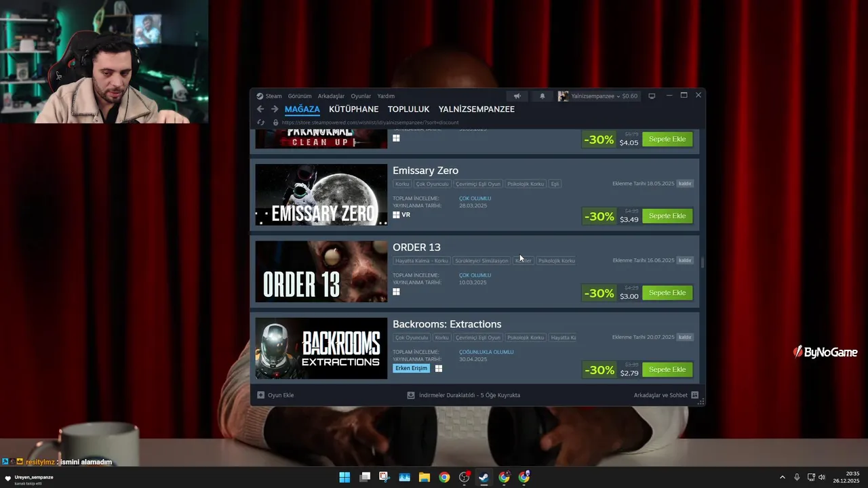Click ÇOĞUNLUKLA OLUMLU review text for Backrooms
The width and height of the screenshot is (868, 488).
click(486, 352)
